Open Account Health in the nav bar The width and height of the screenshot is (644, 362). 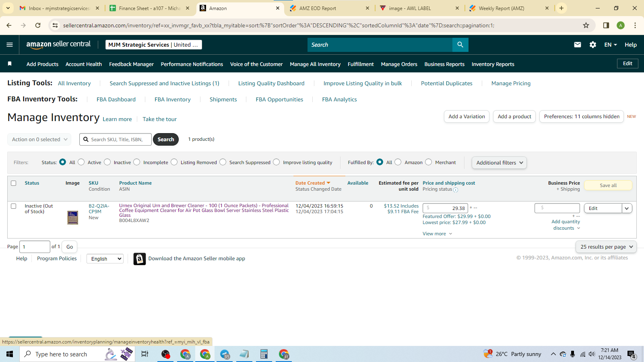(x=84, y=64)
